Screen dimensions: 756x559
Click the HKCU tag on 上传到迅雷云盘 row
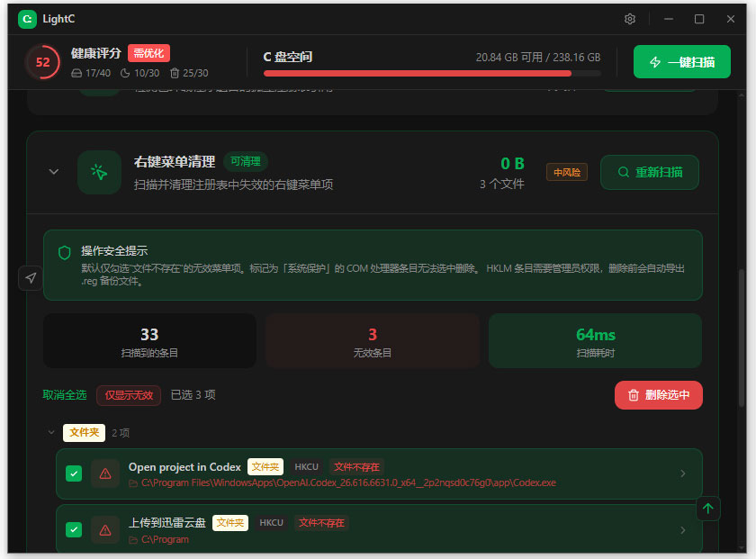tap(271, 523)
